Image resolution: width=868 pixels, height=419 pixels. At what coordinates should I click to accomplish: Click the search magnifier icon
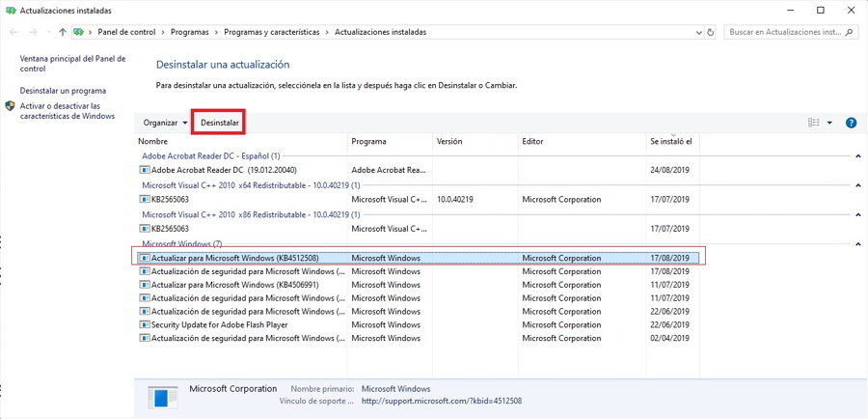(x=850, y=32)
